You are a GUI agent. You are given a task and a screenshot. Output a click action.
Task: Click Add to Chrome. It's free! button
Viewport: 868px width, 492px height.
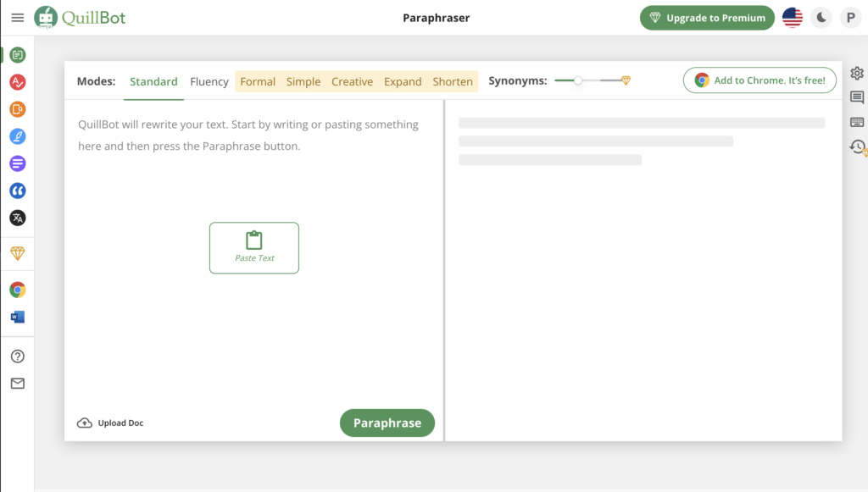[759, 80]
